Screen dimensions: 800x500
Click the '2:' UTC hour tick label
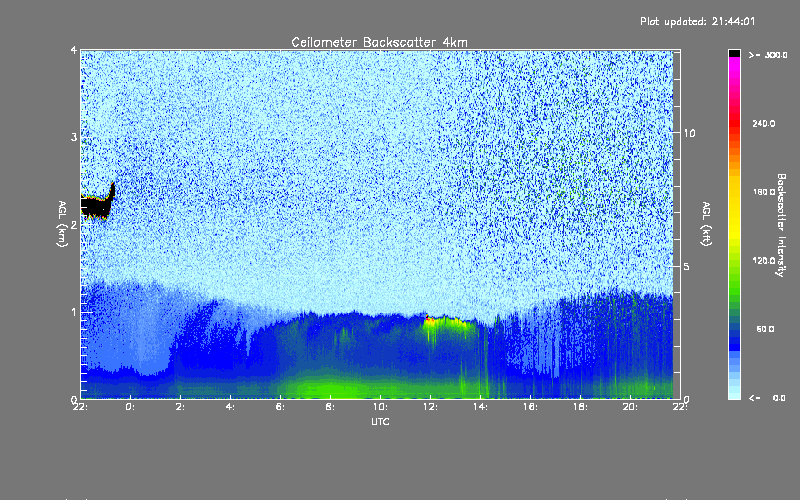click(x=180, y=407)
